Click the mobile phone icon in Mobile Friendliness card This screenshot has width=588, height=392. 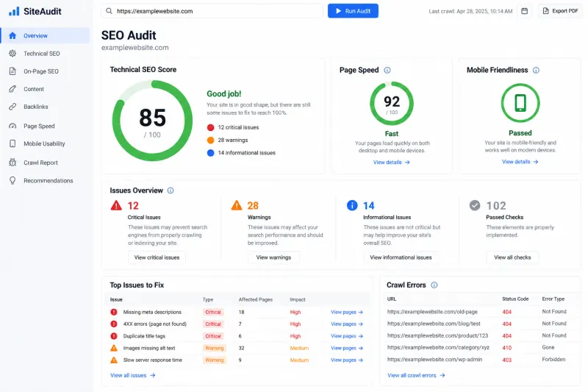pos(520,103)
